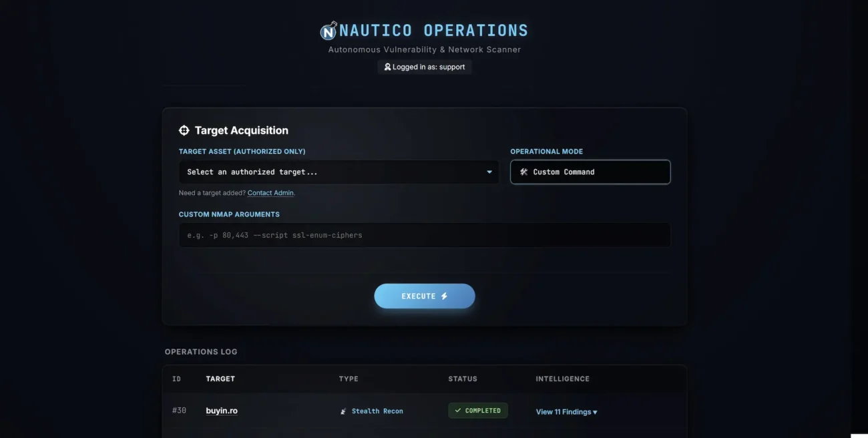The height and width of the screenshot is (438, 868).
Task: Open the Operational Mode selector
Action: (590, 172)
